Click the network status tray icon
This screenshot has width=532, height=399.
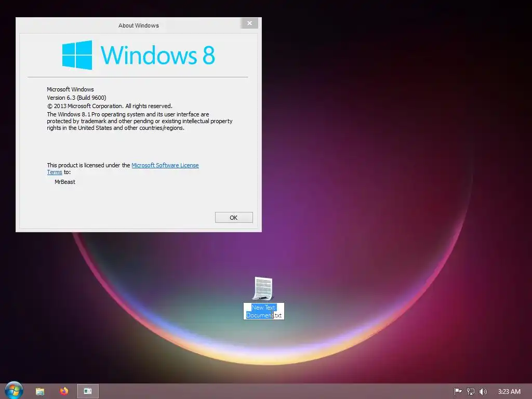[x=471, y=392]
